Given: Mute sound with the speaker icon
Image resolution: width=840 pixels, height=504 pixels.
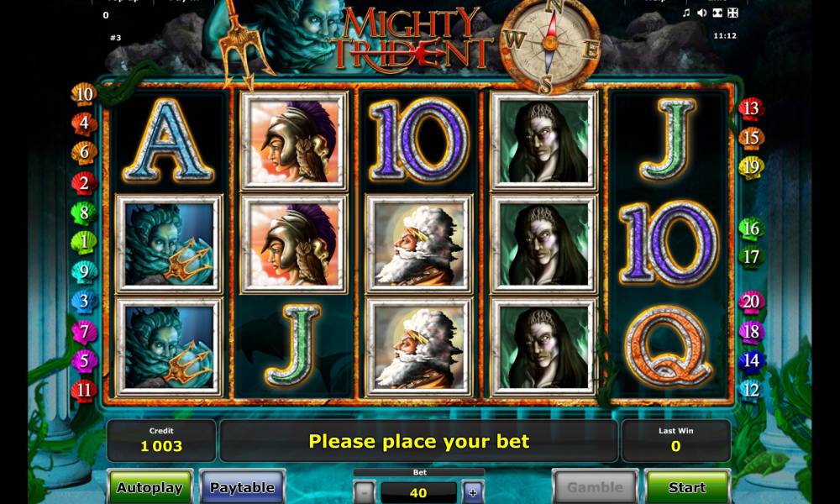Looking at the screenshot, I should coord(701,13).
